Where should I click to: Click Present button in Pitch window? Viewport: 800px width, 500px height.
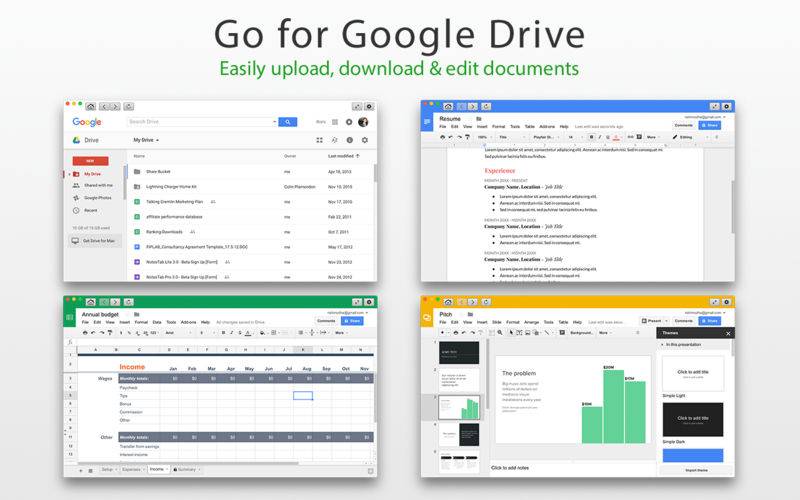[654, 321]
